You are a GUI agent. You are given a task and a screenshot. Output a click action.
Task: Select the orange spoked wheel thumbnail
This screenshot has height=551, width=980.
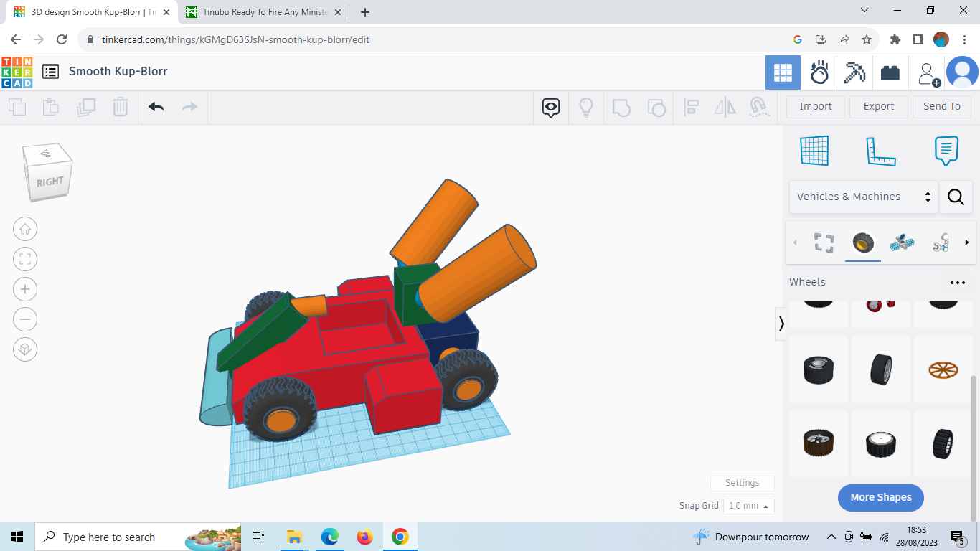[942, 369]
